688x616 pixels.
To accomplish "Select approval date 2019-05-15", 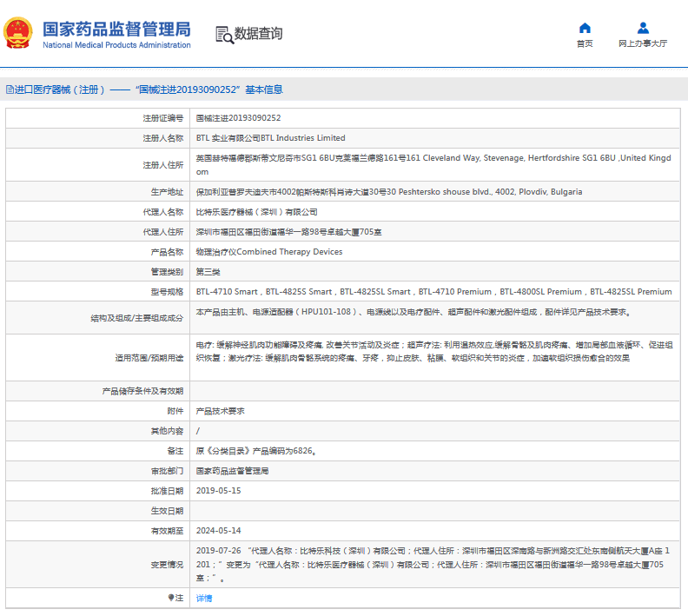I will pyautogui.click(x=219, y=491).
